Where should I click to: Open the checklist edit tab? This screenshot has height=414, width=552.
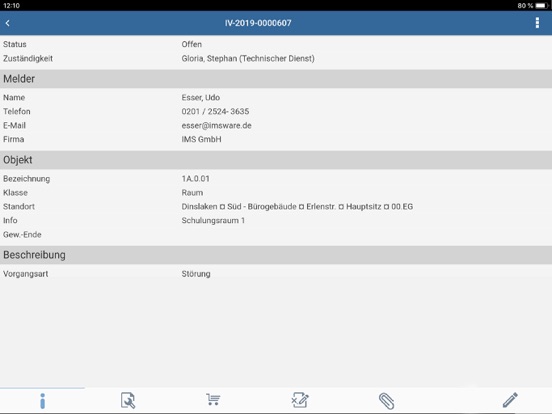coord(300,400)
